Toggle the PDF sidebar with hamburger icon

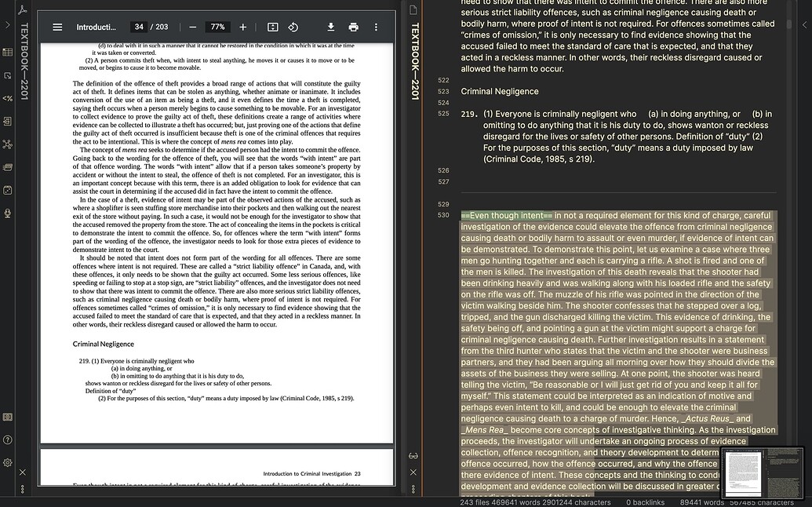click(x=57, y=26)
